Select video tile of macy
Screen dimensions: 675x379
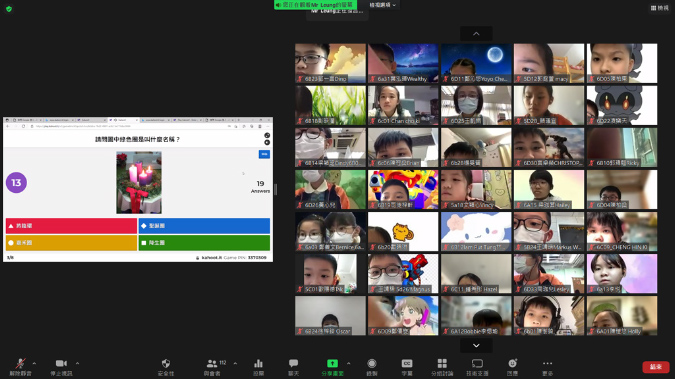(x=549, y=63)
